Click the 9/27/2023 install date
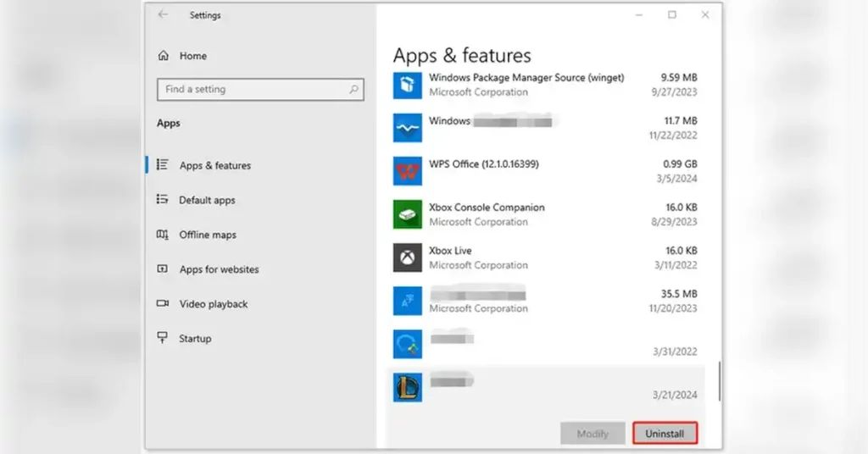This screenshot has width=868, height=454. [x=674, y=91]
